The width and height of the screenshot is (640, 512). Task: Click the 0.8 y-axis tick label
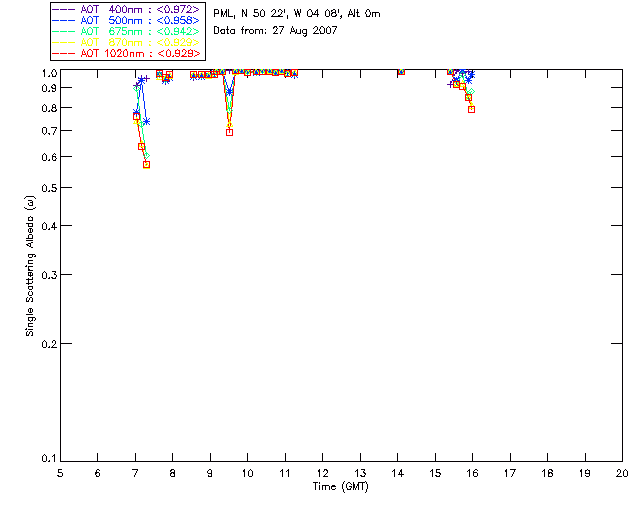(49, 108)
